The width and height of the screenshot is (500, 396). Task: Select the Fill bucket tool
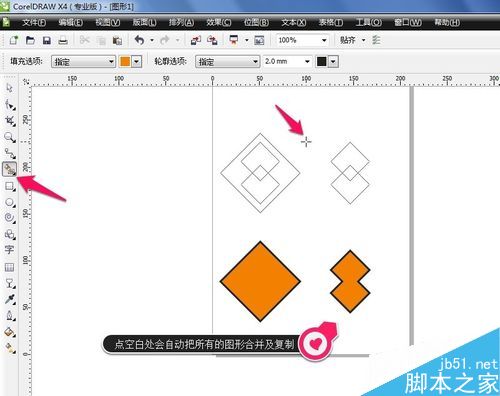pyautogui.click(x=9, y=332)
